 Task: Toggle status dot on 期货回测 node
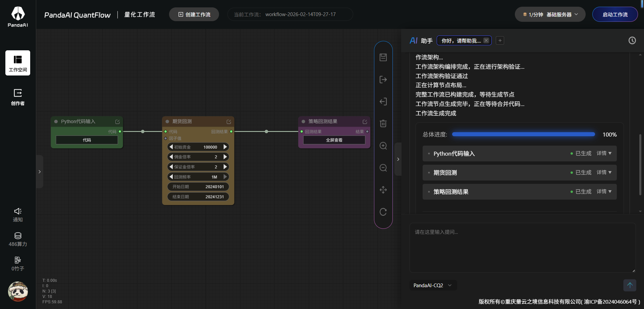[x=167, y=121]
